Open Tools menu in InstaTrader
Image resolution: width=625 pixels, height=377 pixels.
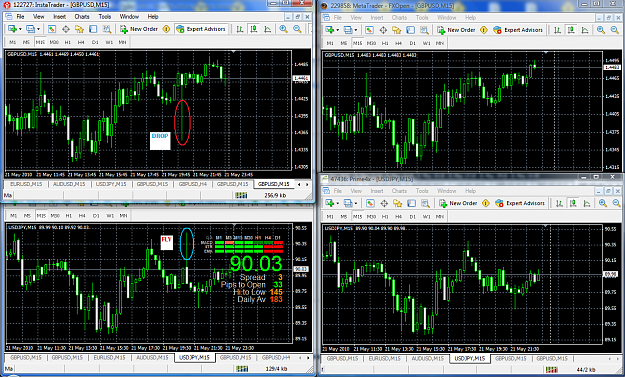[104, 17]
